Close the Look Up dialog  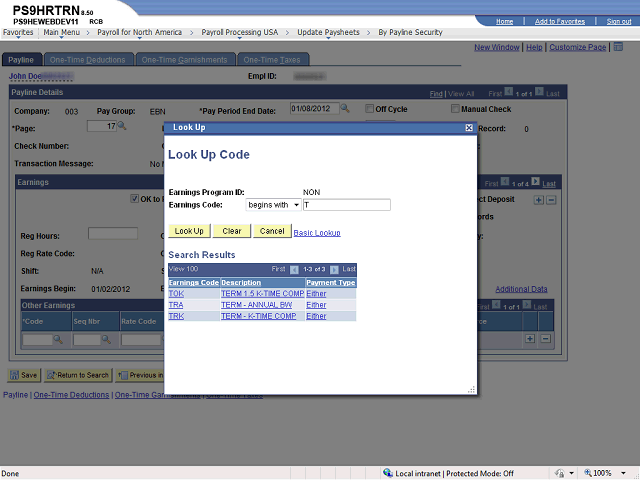469,128
